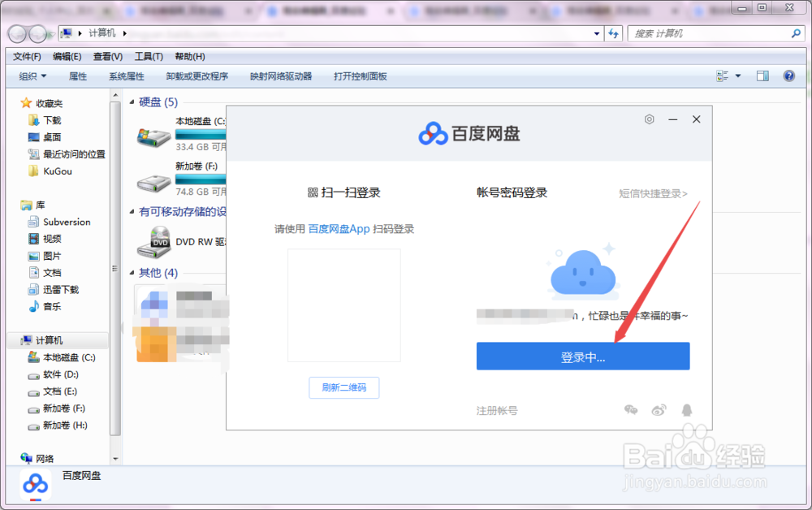Image resolution: width=812 pixels, height=510 pixels.
Task: Open Baidu Netdisk settings gear
Action: 649,119
